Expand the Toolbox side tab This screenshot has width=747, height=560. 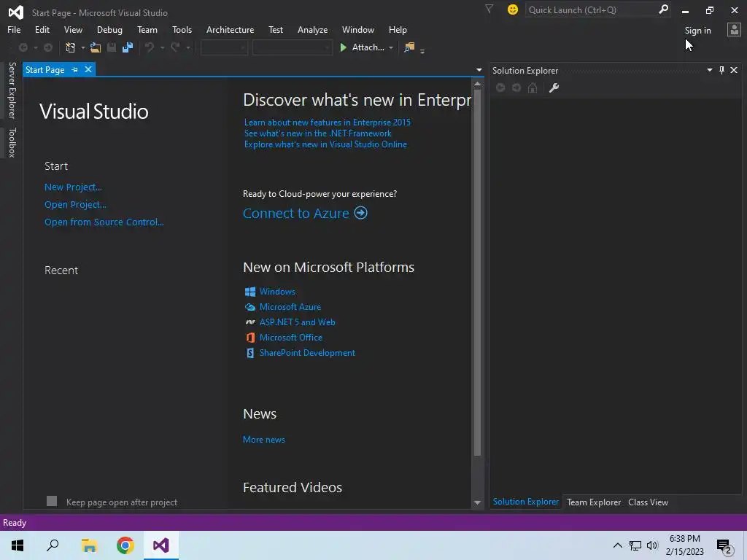click(12, 142)
